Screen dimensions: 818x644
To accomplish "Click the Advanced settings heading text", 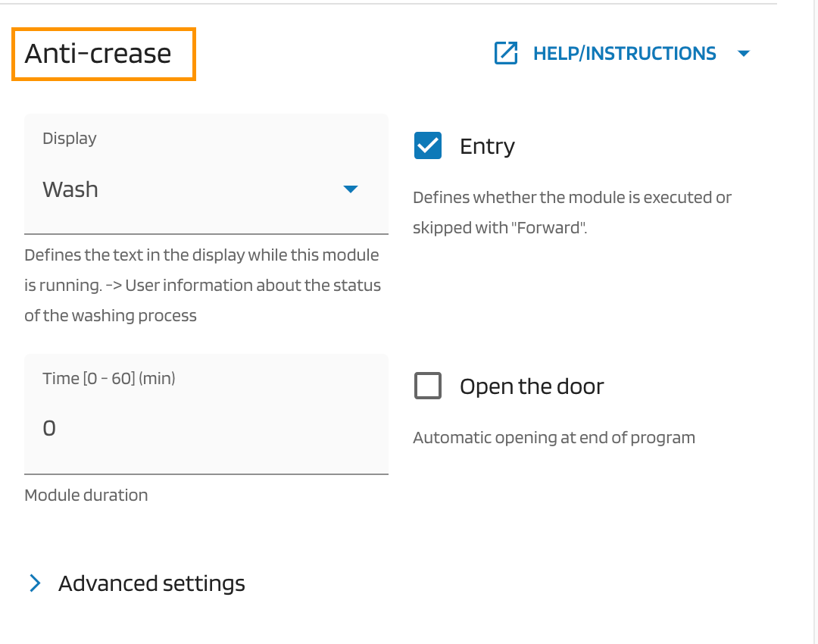I will (x=151, y=583).
